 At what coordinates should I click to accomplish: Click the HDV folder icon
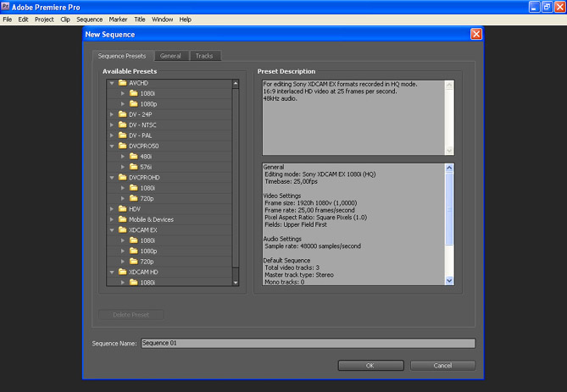point(122,208)
